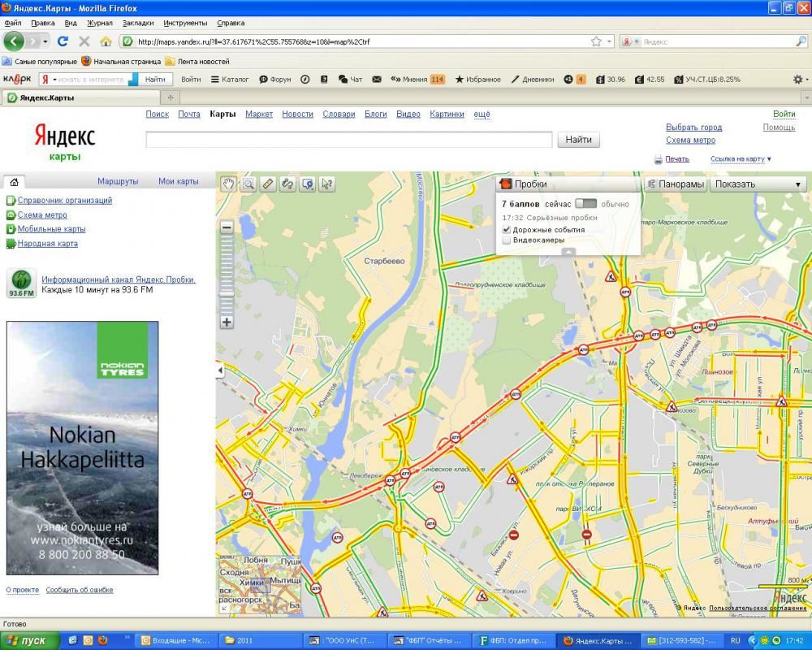812x650 pixels.
Task: Open the Народная карта link
Action: point(48,244)
